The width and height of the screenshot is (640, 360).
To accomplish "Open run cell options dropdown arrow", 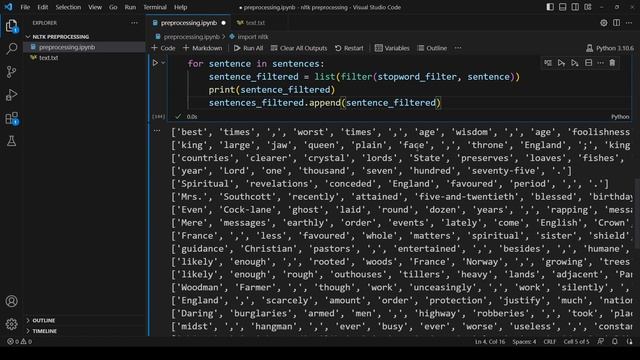I will [x=163, y=63].
